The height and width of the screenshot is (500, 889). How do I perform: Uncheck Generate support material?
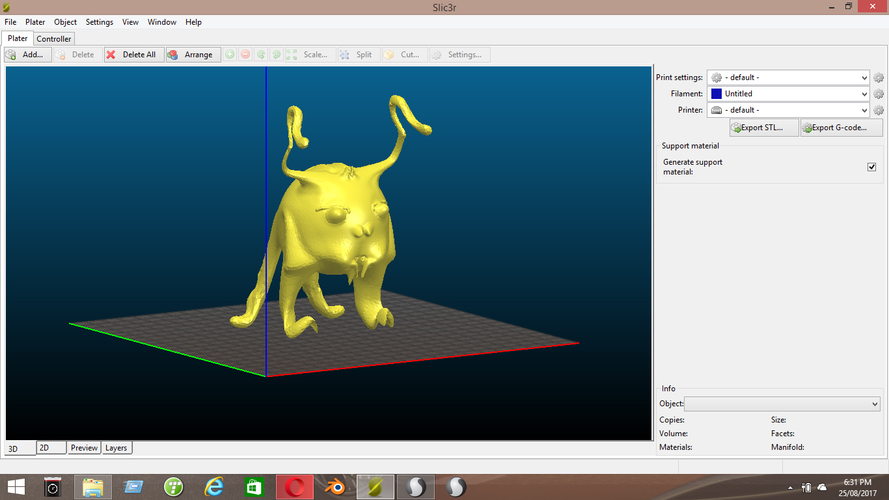pos(871,167)
